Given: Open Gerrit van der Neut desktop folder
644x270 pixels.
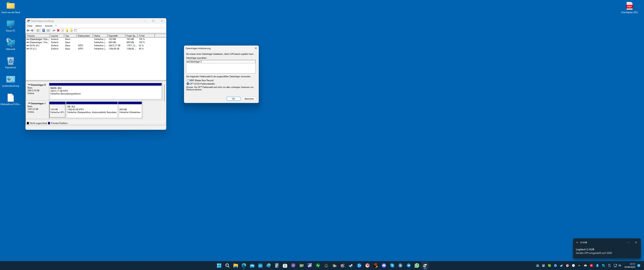Looking at the screenshot, I should tap(10, 7).
